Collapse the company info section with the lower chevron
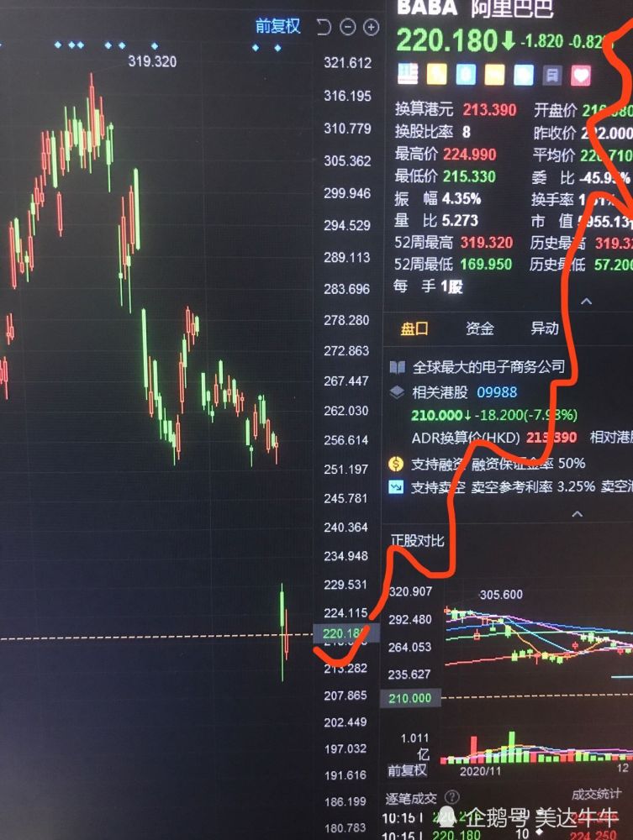633x840 pixels. [578, 514]
